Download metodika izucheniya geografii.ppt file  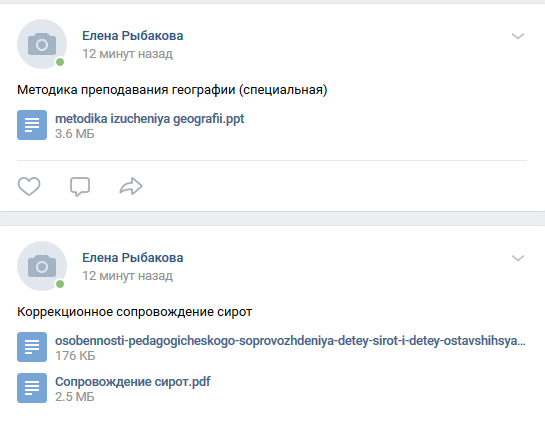pyautogui.click(x=149, y=119)
